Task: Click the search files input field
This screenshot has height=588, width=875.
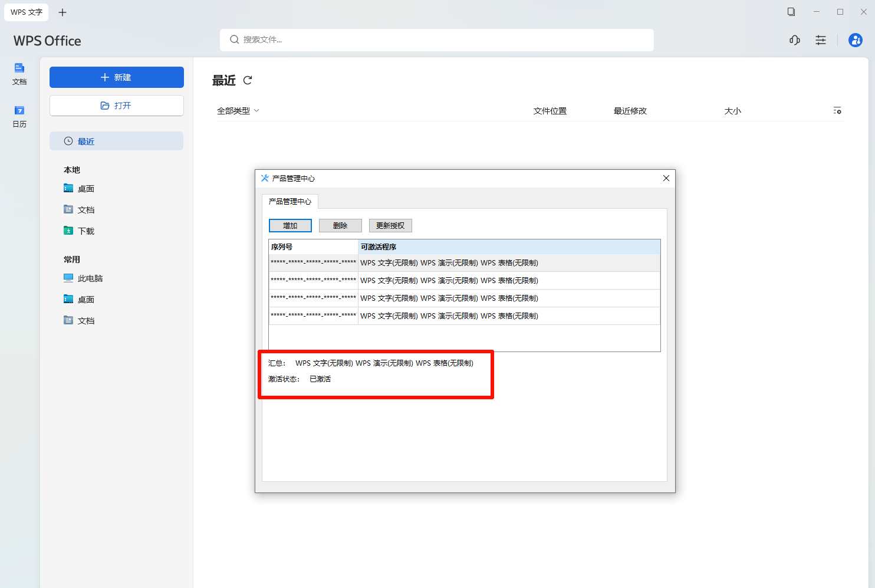Action: point(436,40)
